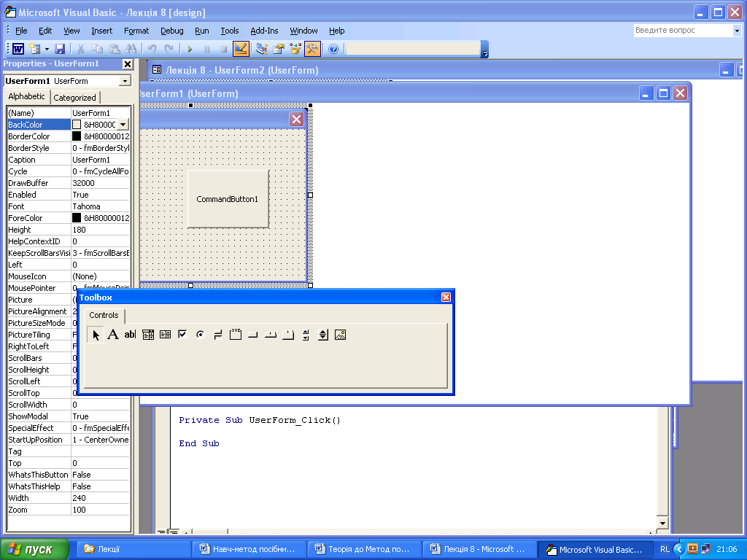Save the project with the floppy icon
747x560 pixels.
point(60,49)
